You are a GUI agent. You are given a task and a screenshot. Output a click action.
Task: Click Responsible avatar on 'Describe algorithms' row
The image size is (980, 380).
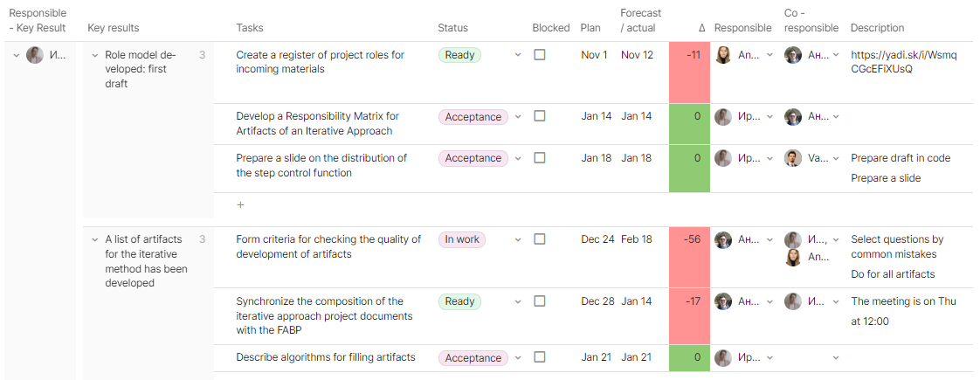tap(723, 358)
